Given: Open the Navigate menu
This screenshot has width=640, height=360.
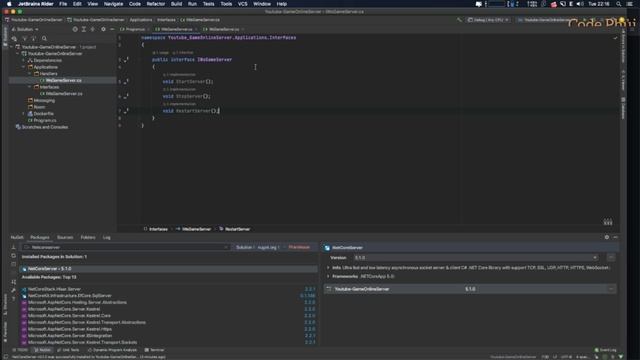Looking at the screenshot, I should pyautogui.click(x=113, y=4).
